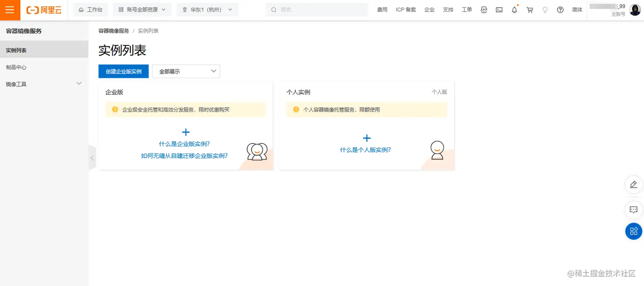The height and width of the screenshot is (286, 644).
Task: Click the 容器镜像服务 breadcrumb link
Action: (x=114, y=31)
